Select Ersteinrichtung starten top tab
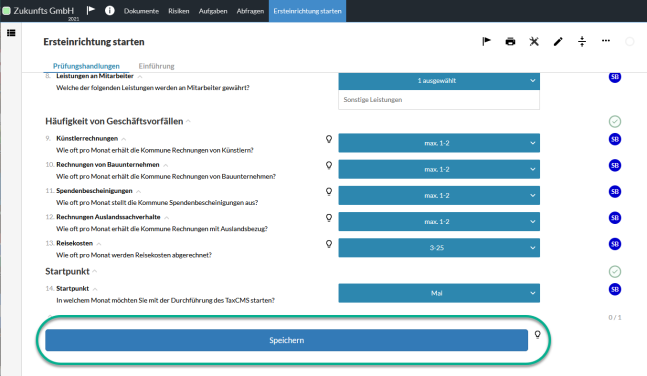 307,11
